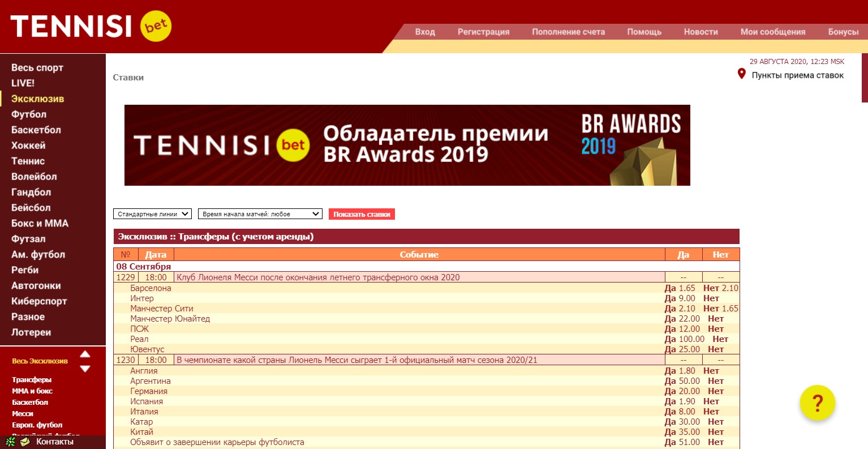Image resolution: width=868 pixels, height=449 pixels.
Task: Select Автогонки in the sidebar
Action: click(x=36, y=286)
